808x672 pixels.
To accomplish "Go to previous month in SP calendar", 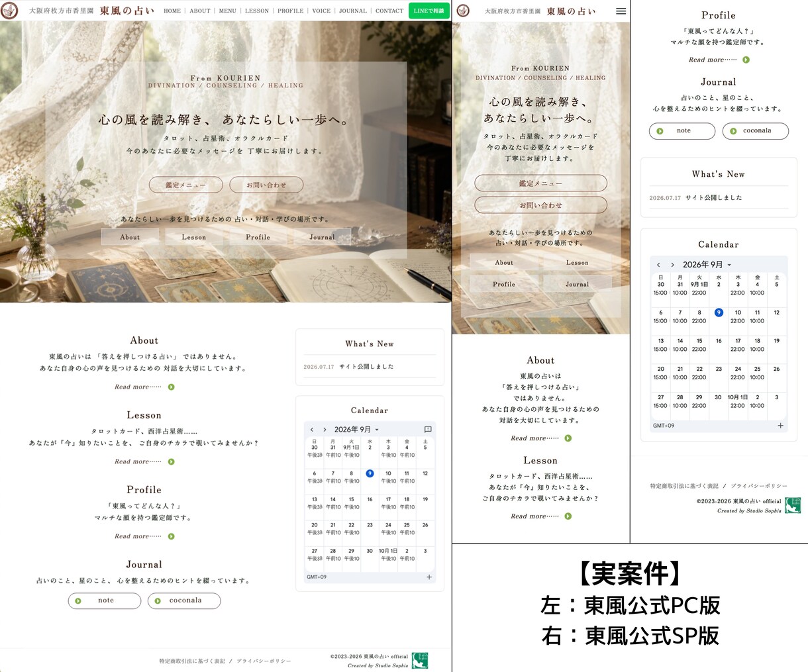I will 658,265.
